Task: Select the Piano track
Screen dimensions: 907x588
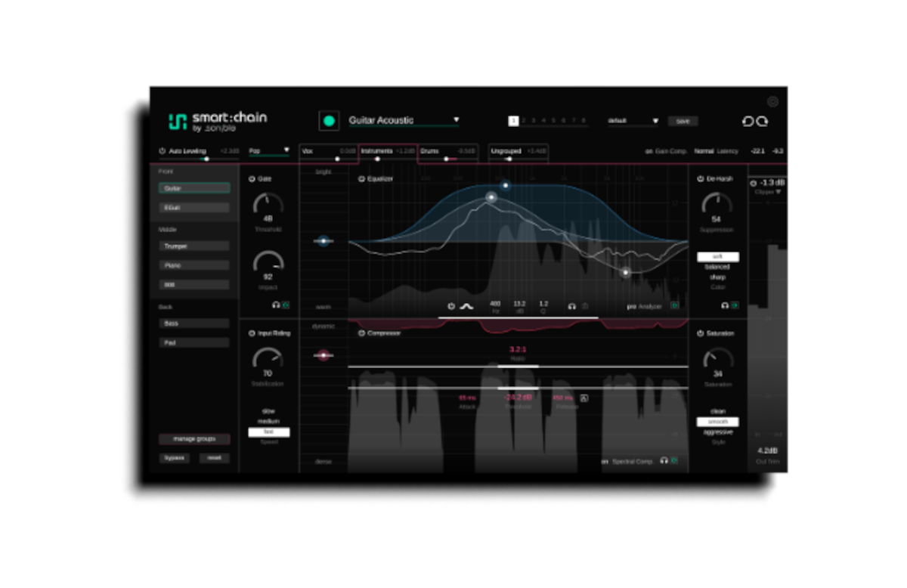Action: [x=194, y=266]
